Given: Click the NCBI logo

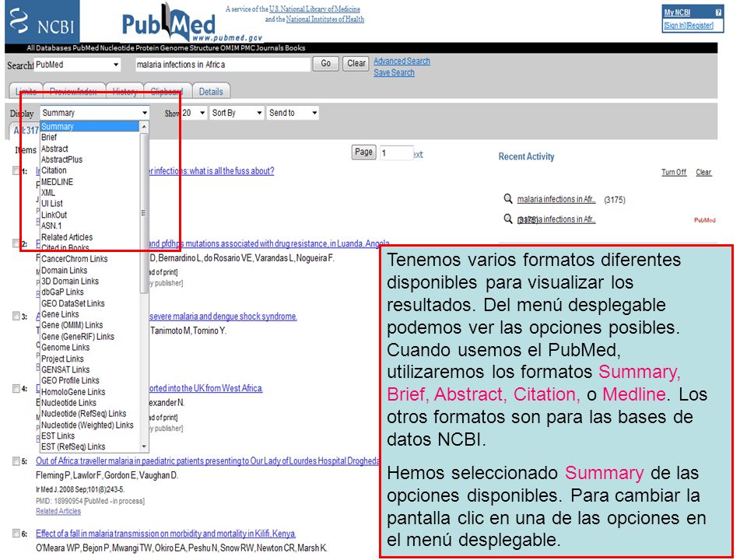Looking at the screenshot, I should [x=42, y=22].
